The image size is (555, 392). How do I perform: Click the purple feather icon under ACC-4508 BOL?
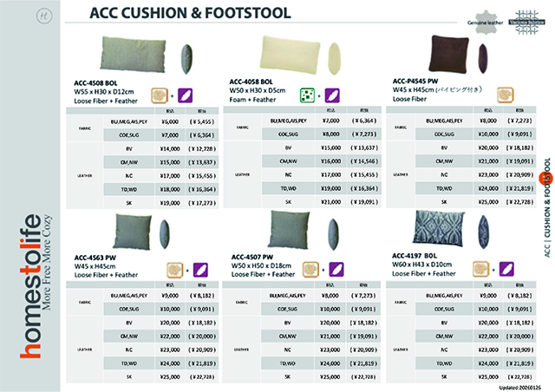[188, 95]
